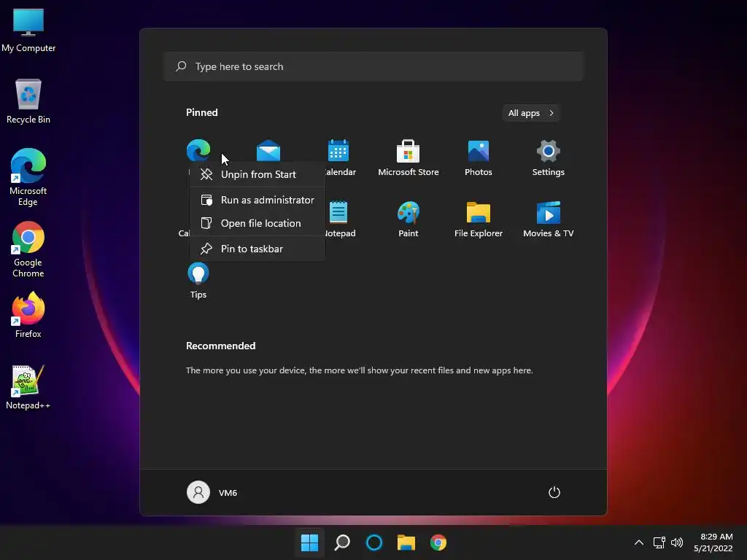Viewport: 747px width, 560px height.
Task: Select Notepad++ desktop shortcut
Action: click(x=28, y=387)
